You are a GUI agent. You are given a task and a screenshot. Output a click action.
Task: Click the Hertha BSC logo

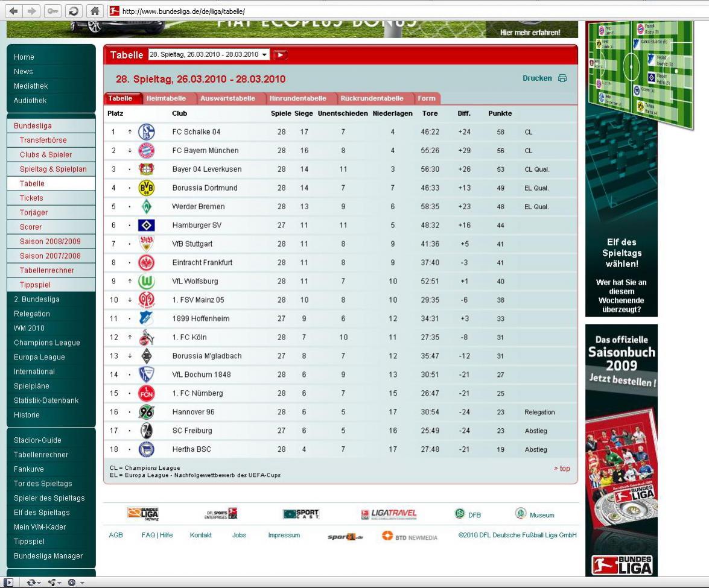tap(147, 449)
